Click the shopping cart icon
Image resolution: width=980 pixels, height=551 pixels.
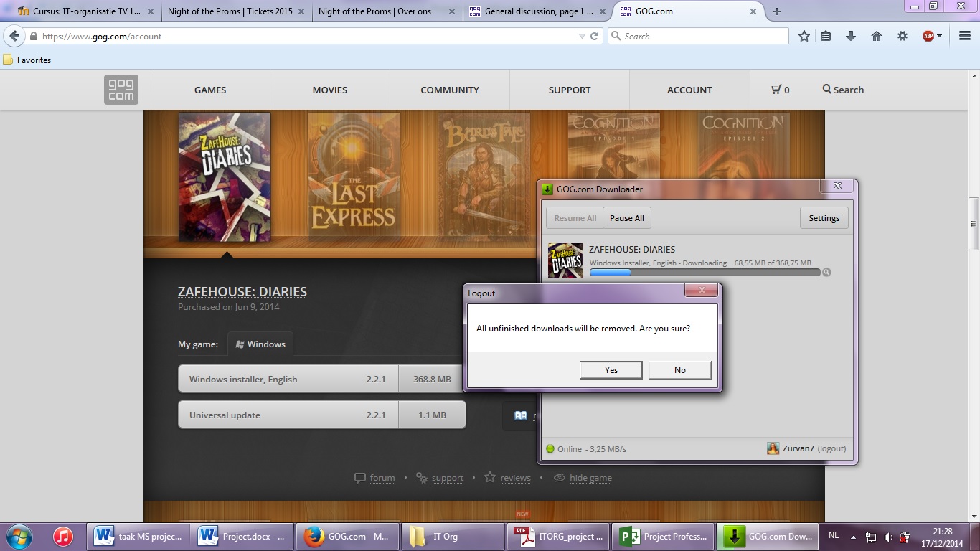pos(776,90)
